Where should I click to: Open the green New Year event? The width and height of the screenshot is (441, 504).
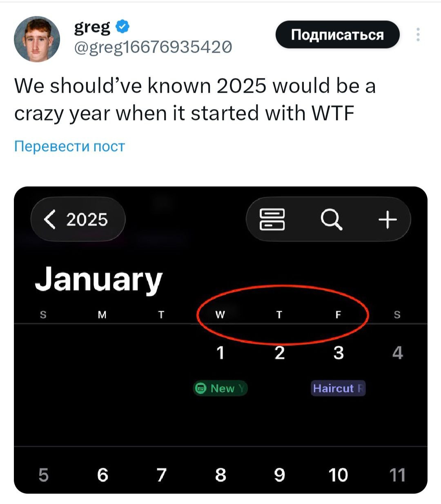(220, 388)
